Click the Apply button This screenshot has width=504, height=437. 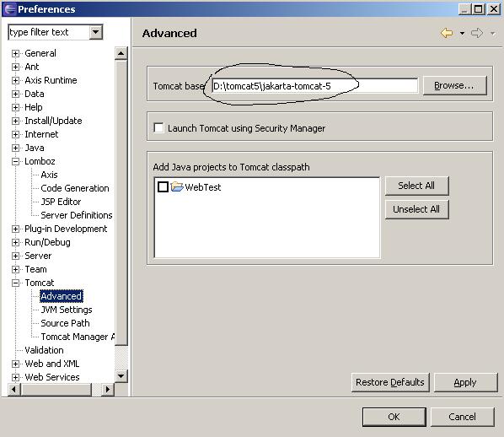(465, 382)
